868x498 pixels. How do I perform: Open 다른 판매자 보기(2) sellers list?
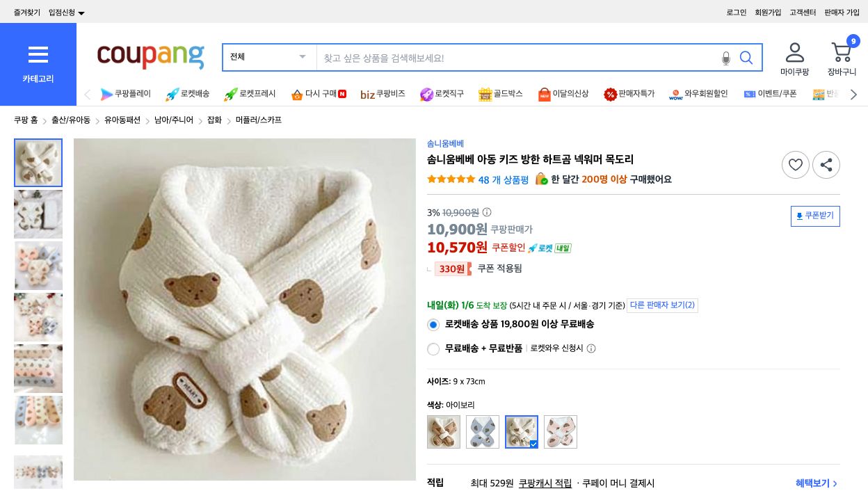(x=661, y=305)
